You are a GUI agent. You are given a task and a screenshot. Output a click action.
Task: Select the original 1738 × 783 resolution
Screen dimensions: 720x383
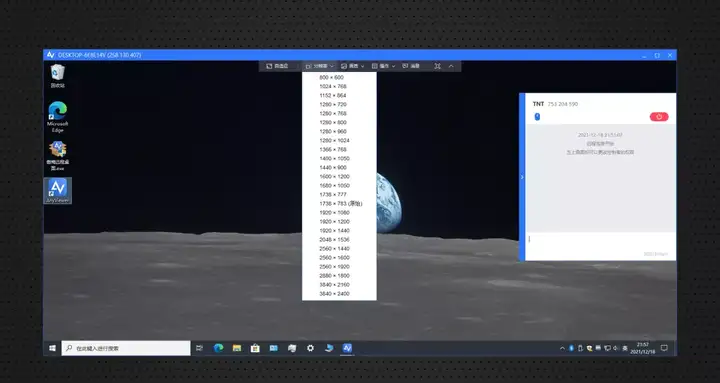[339, 203]
